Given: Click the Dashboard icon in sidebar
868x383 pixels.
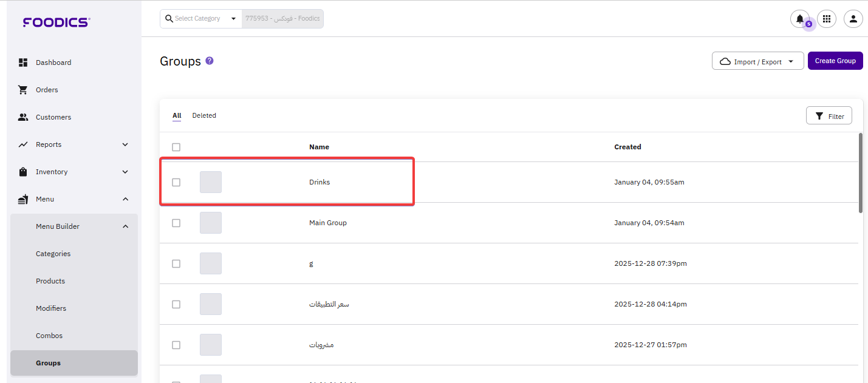Looking at the screenshot, I should point(23,63).
